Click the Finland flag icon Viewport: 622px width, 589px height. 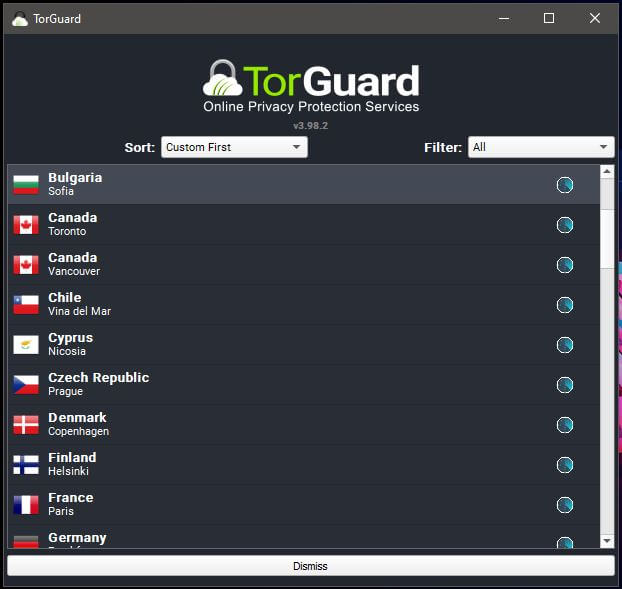click(x=26, y=465)
